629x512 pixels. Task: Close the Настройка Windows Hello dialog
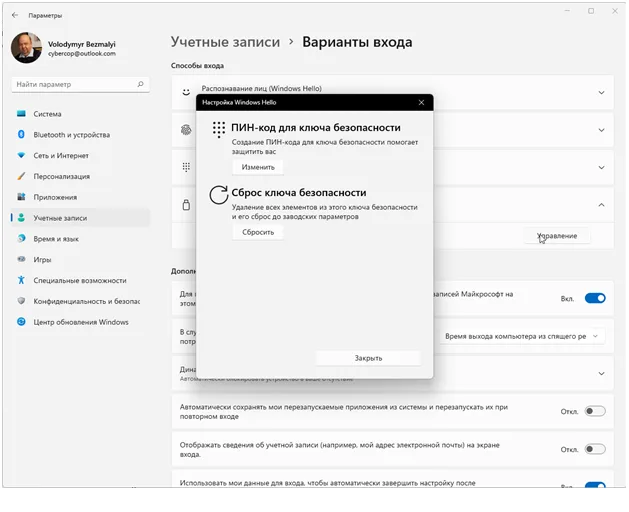[421, 102]
